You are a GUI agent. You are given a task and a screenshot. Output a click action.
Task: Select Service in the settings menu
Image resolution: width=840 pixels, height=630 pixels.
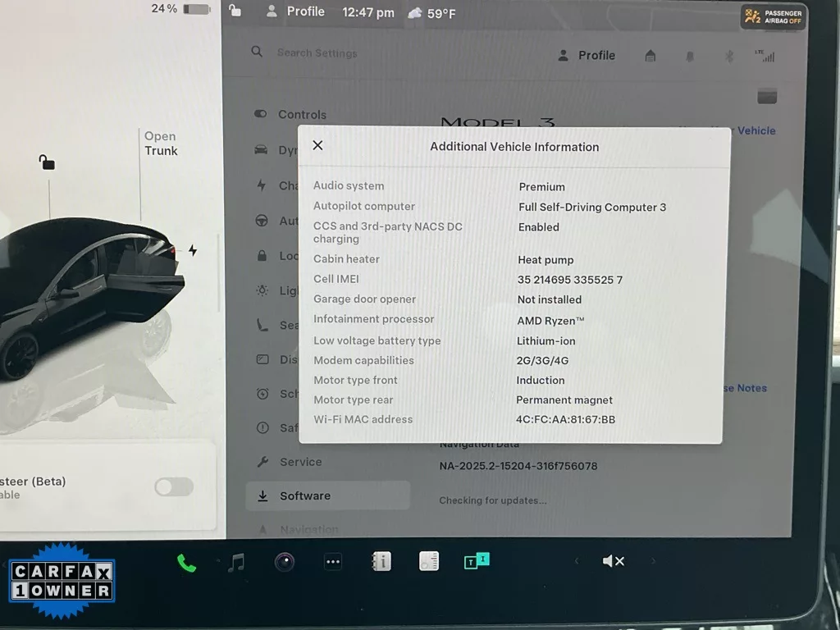tap(300, 462)
